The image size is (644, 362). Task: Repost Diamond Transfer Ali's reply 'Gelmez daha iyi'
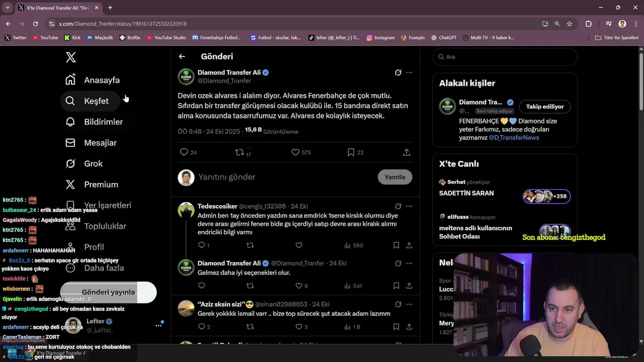[250, 286]
